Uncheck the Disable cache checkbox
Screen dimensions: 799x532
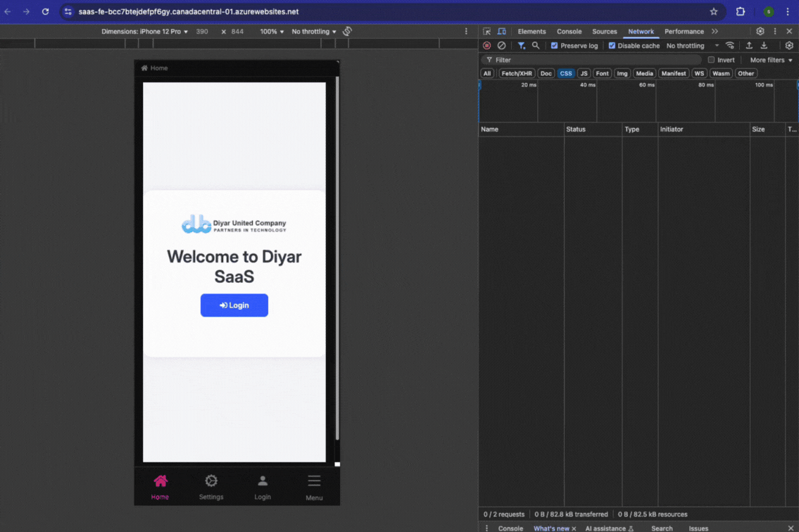(x=612, y=46)
